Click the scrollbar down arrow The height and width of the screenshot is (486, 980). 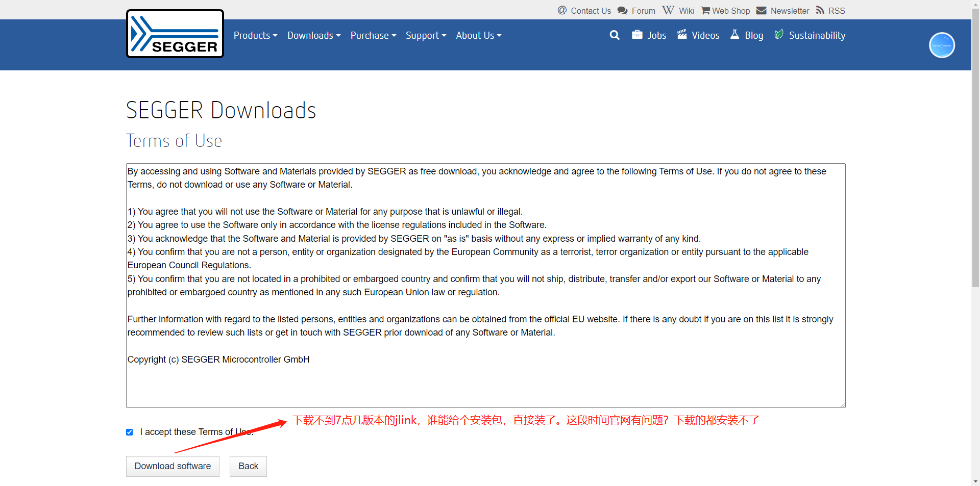[975, 481]
